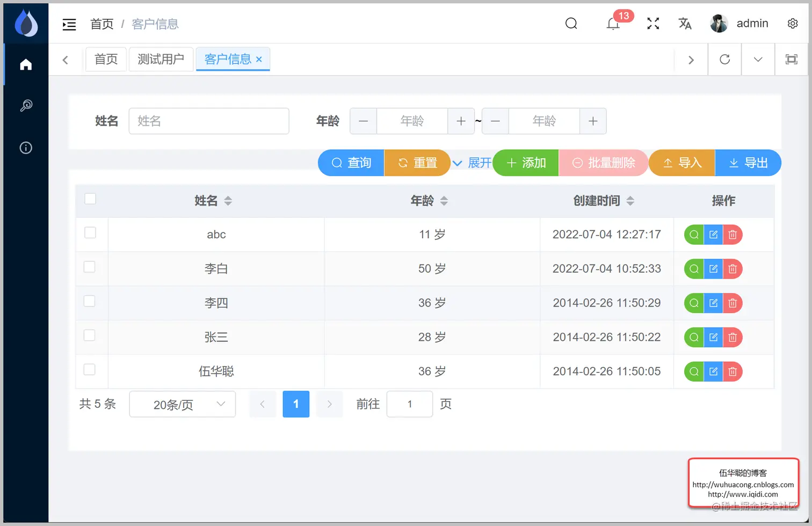The width and height of the screenshot is (812, 526).
Task: Edit the 李白 row
Action: [713, 269]
